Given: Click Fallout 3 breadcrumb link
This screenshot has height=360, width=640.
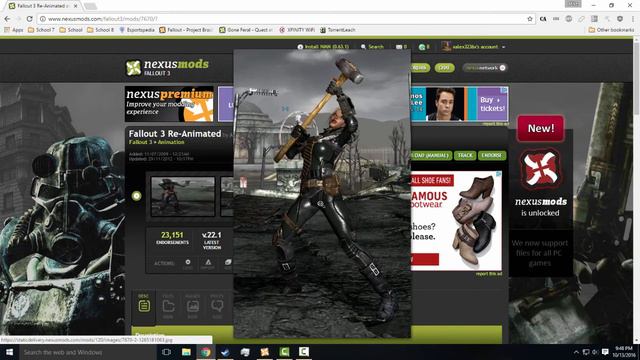Looking at the screenshot, I should 141,142.
